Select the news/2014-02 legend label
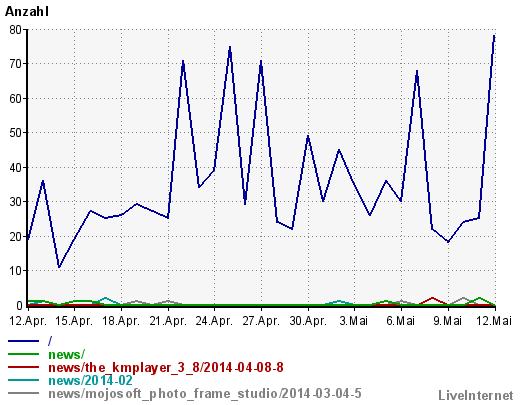The width and height of the screenshot is (520, 405). pos(90,381)
